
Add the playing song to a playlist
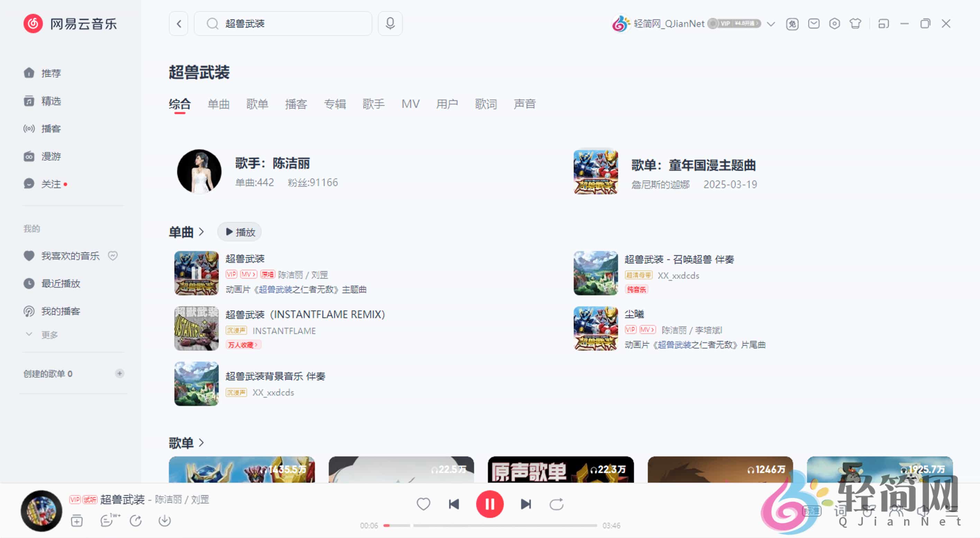click(76, 521)
